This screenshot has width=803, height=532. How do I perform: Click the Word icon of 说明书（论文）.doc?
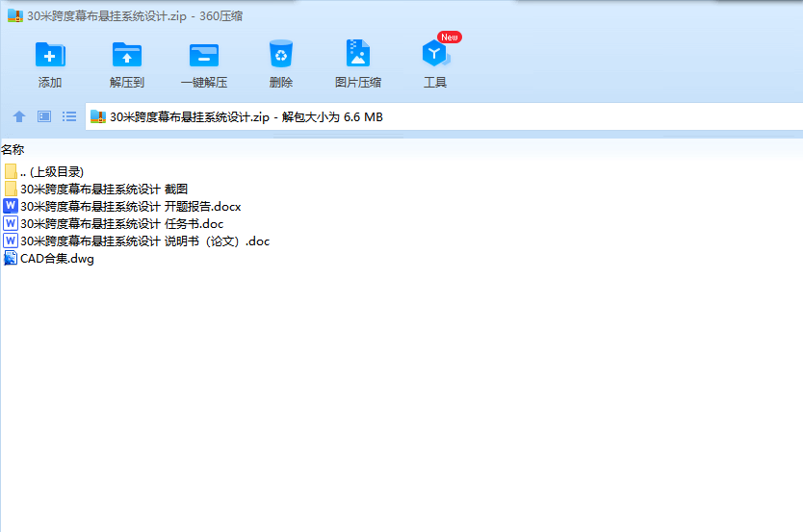11,241
